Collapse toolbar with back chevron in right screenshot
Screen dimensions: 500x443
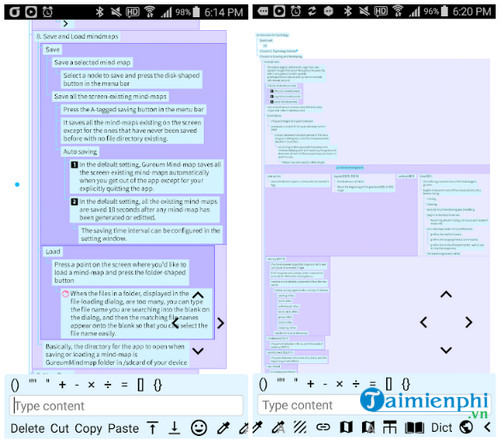487,427
